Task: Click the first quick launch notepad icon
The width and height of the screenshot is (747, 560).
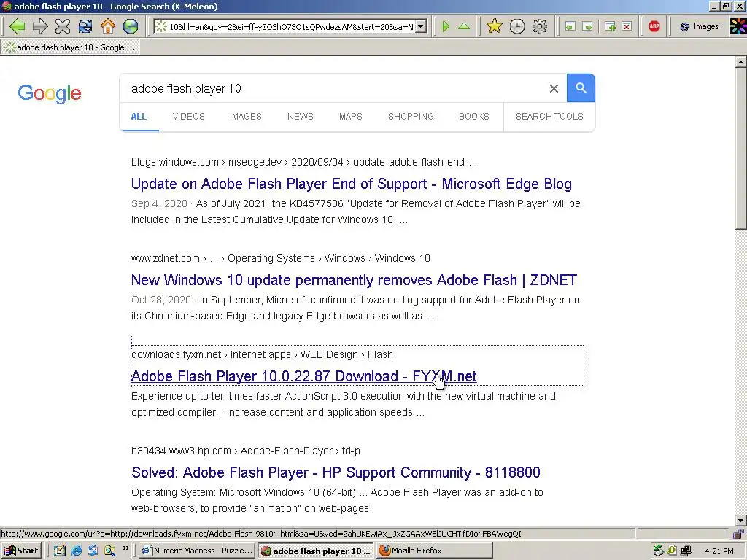Action: tap(60, 551)
